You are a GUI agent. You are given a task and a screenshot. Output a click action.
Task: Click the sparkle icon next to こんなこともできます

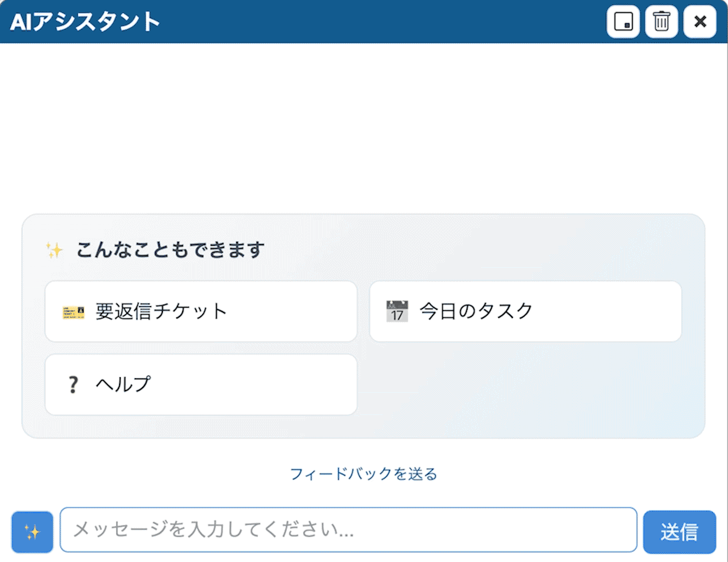(54, 250)
